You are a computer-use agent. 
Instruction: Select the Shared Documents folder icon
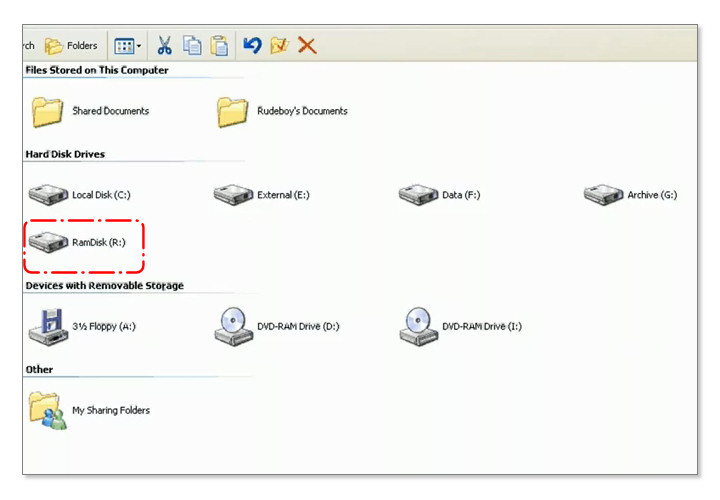coord(47,112)
